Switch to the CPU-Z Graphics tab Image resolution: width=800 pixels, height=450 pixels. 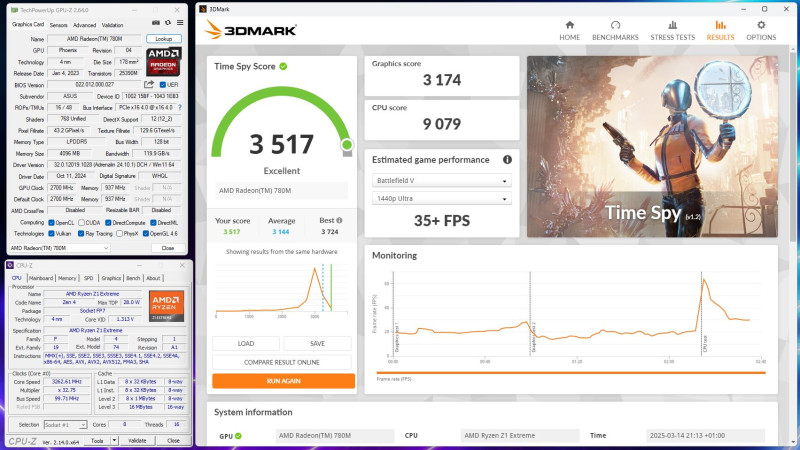click(111, 278)
